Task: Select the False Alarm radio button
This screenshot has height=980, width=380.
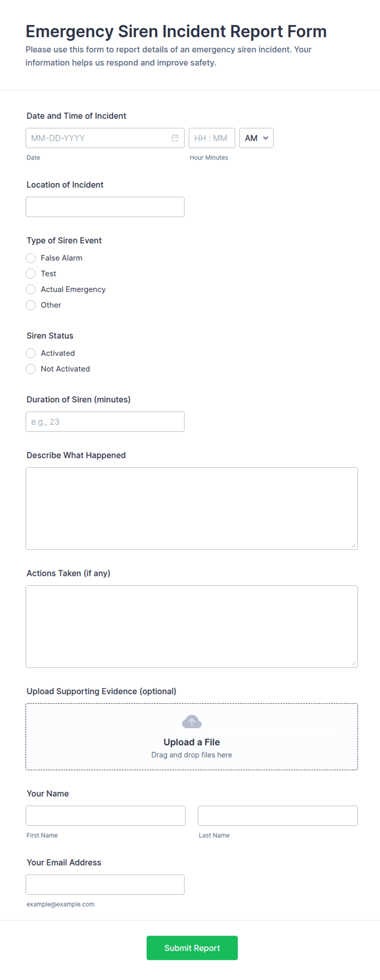Action: 31,258
